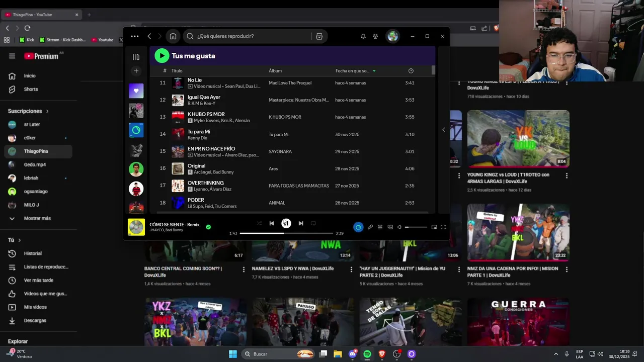Sort by Fecha en que se... column dropdown
The width and height of the screenshot is (644, 362).
[355, 71]
